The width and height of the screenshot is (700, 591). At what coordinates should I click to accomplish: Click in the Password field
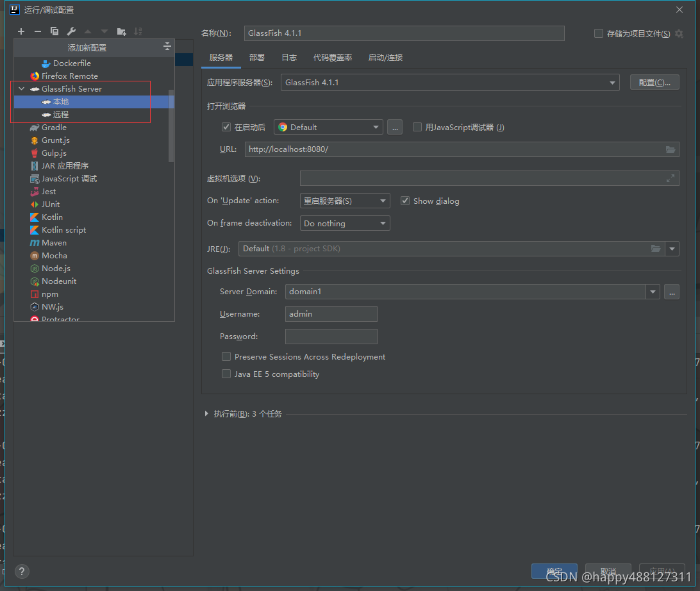pyautogui.click(x=331, y=337)
